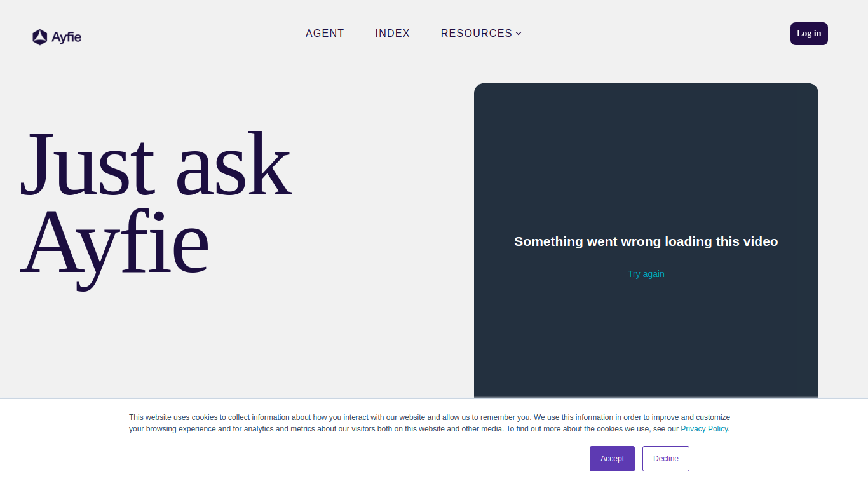Viewport: 868px width, 488px height.
Task: Accept the cookies
Action: 613,459
